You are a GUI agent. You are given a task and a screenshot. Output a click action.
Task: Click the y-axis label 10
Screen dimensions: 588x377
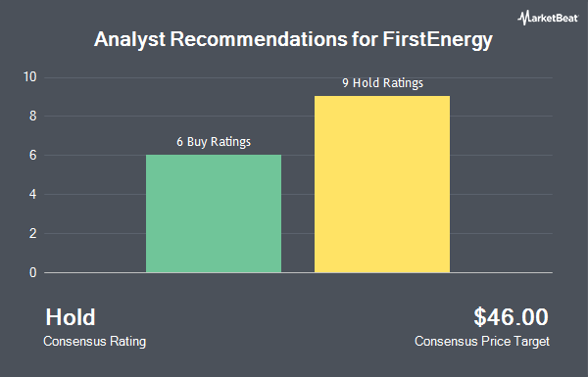(30, 77)
